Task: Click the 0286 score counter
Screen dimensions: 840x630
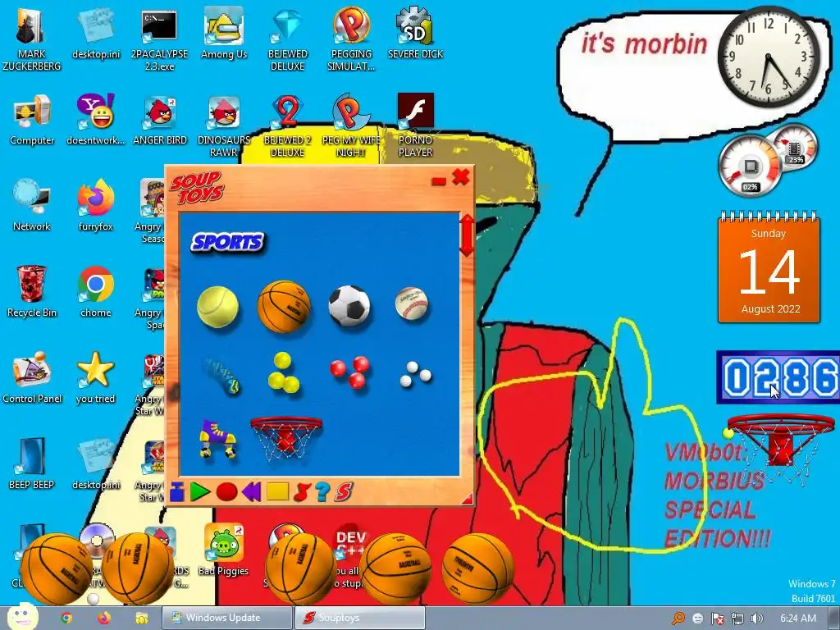Action: coord(778,377)
